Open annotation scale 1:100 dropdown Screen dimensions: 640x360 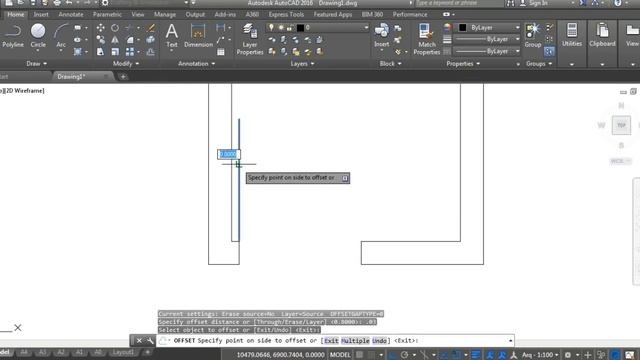coord(540,355)
